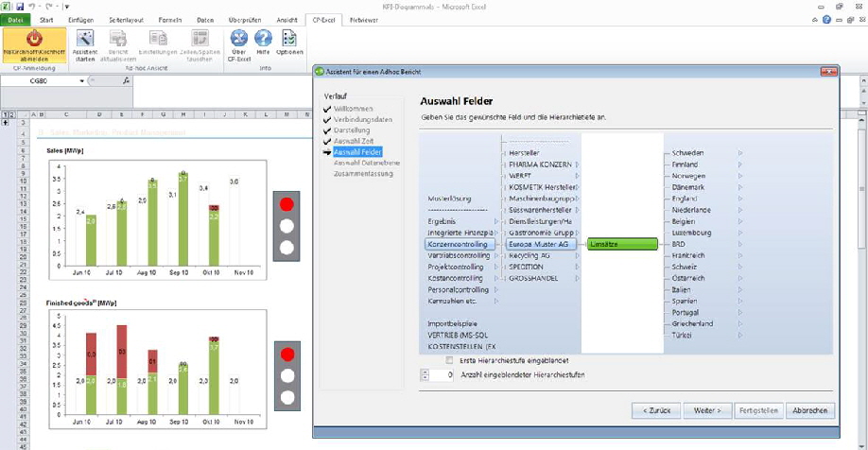Switch to the Netviewer ribbon tab
The image size is (868, 450).
pyautogui.click(x=364, y=20)
